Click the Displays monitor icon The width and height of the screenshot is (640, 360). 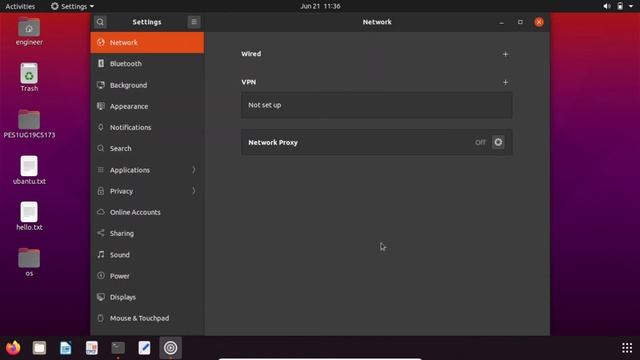[101, 297]
